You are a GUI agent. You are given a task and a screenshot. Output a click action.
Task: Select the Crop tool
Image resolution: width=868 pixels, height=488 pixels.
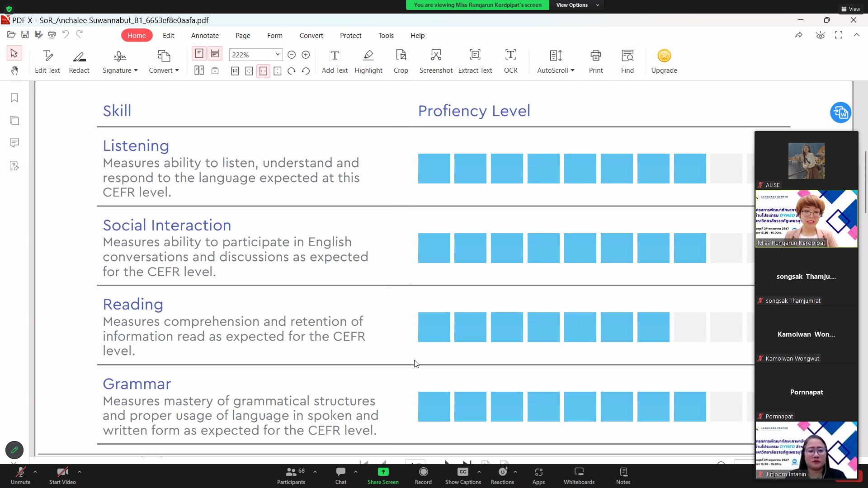(x=401, y=61)
